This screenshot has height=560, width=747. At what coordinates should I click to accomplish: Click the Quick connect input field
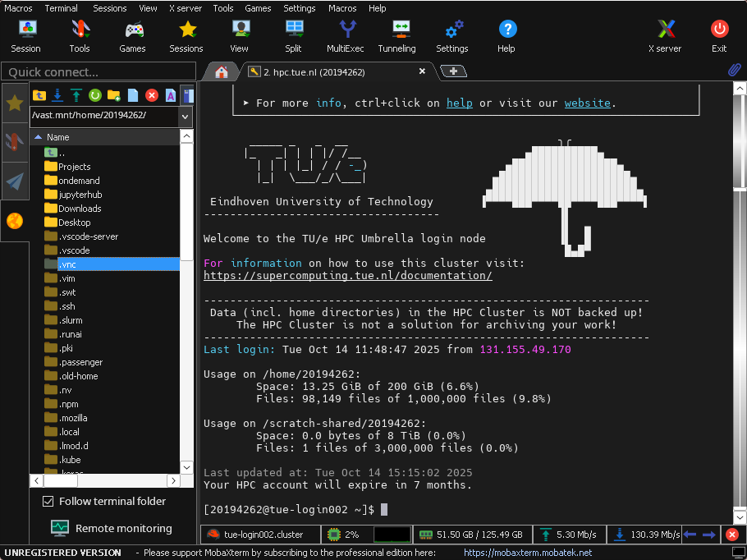[99, 72]
